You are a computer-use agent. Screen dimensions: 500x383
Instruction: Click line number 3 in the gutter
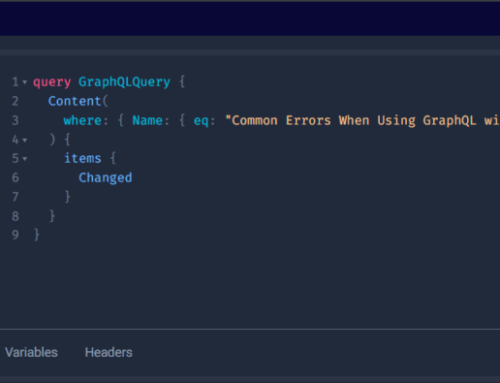pos(15,120)
